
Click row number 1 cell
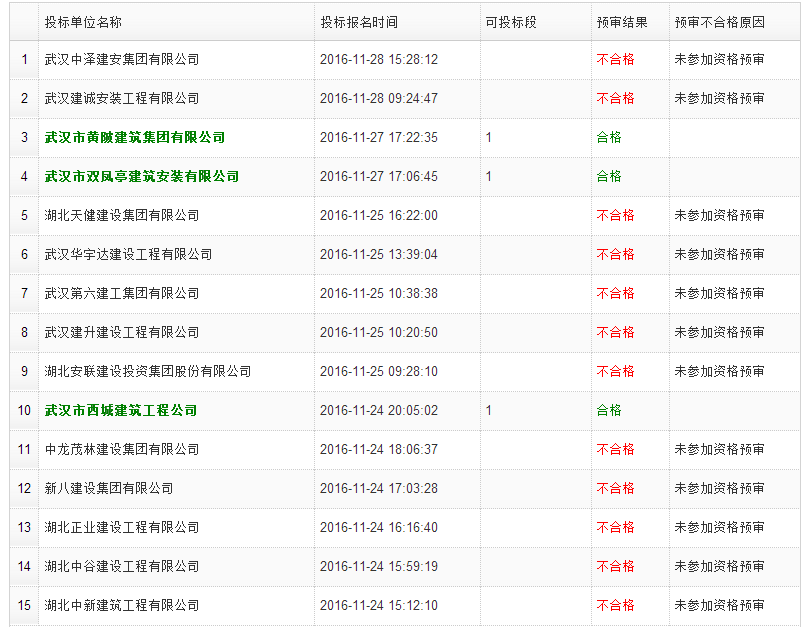point(24,59)
